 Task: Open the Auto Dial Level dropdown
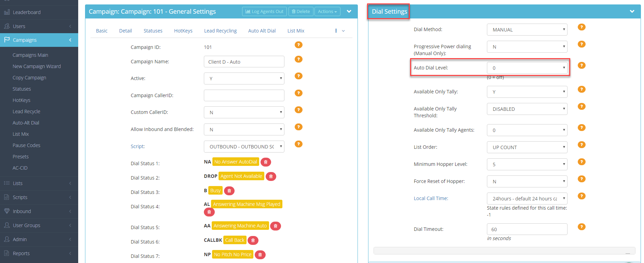click(x=527, y=68)
